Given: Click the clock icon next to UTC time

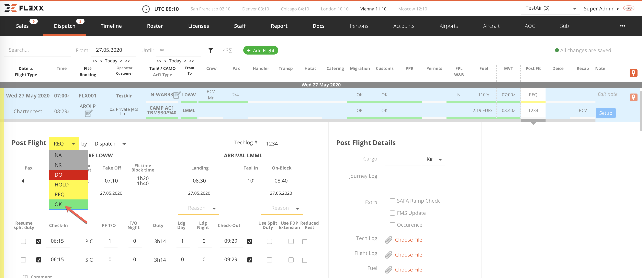Looking at the screenshot, I should 146,9.
